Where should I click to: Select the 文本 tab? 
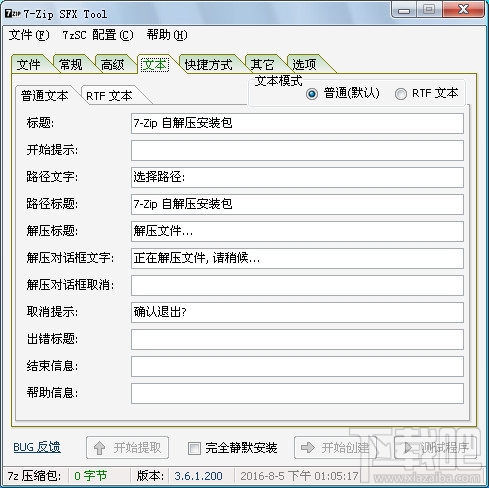pos(154,64)
